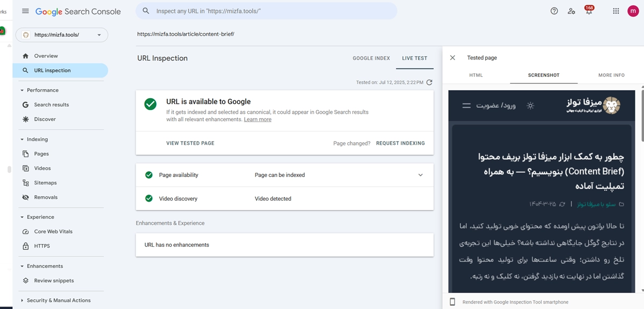Click the View Tested Page button
This screenshot has height=309, width=644.
(190, 143)
